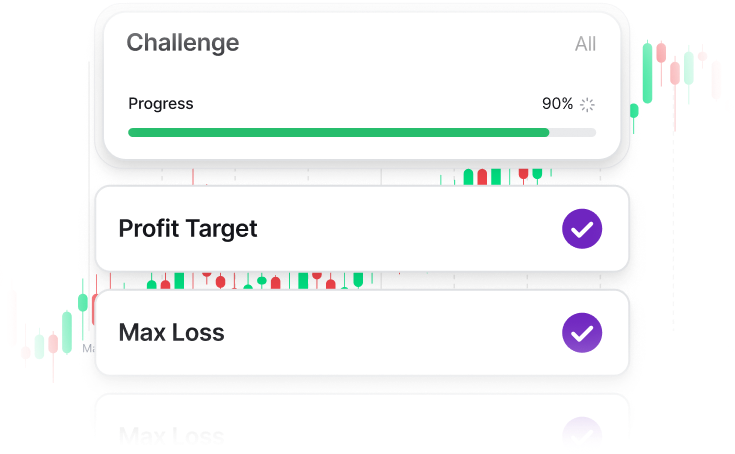
Task: Click the green filled Progress bar
Action: click(x=338, y=132)
